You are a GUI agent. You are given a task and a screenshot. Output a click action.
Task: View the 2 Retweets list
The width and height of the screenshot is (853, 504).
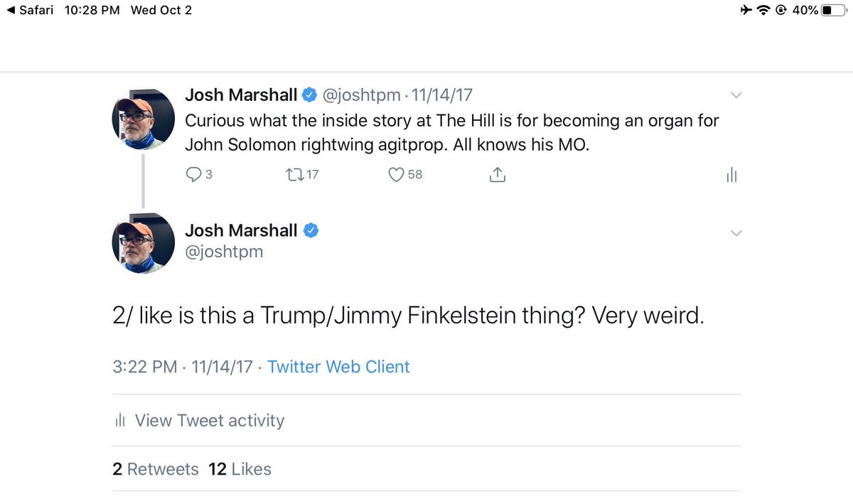coord(156,469)
